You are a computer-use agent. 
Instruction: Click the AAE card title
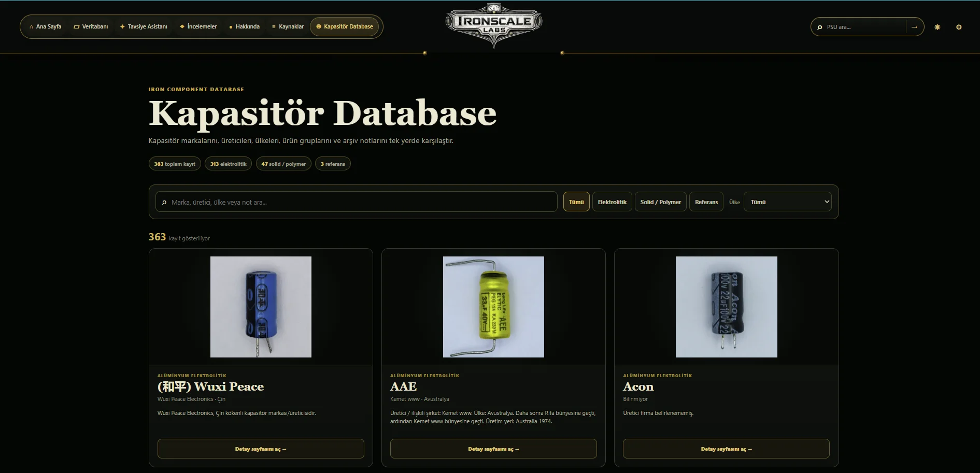(x=403, y=386)
